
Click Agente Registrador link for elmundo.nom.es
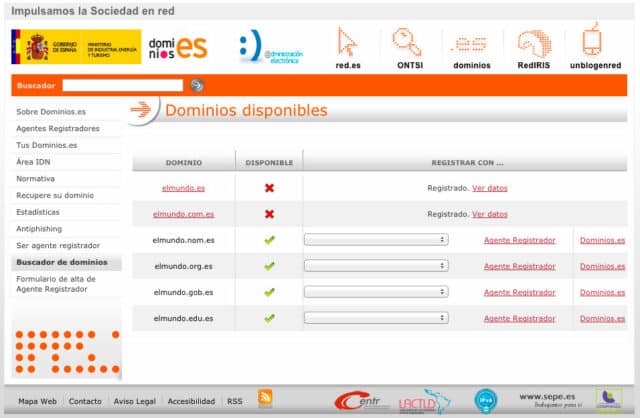[x=520, y=240]
